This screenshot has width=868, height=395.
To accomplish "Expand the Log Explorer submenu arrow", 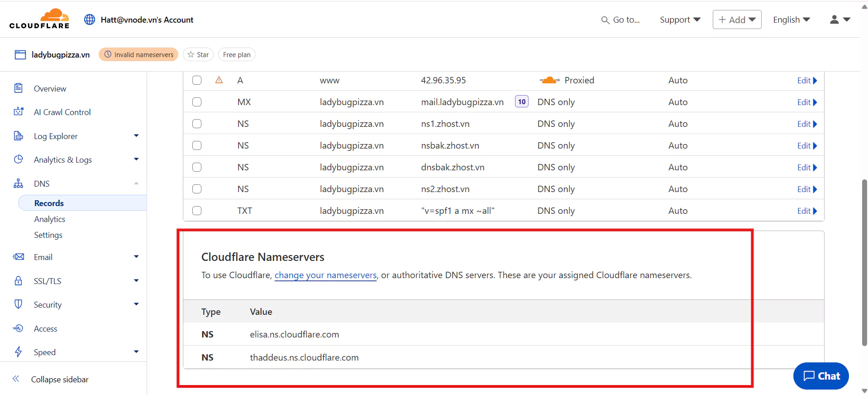I will (136, 135).
